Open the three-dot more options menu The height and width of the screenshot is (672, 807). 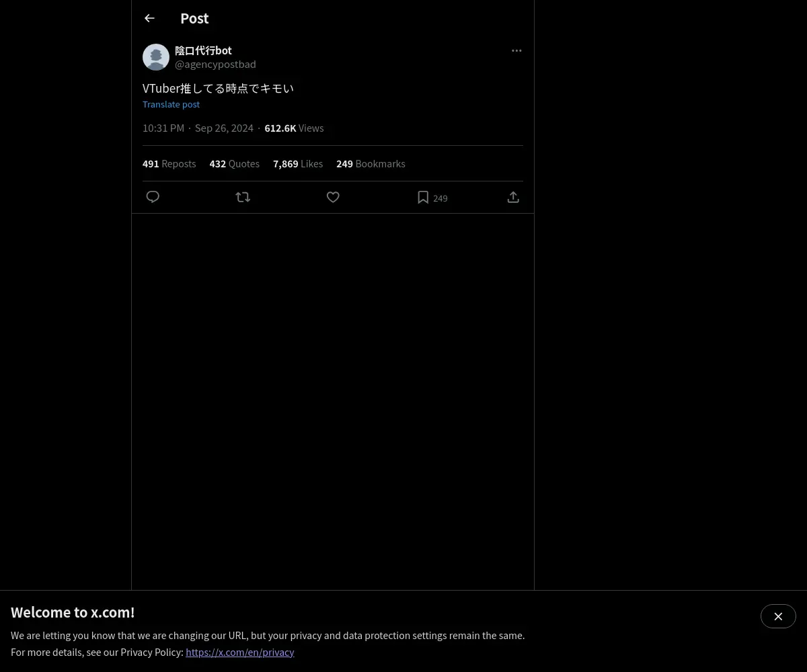516,50
